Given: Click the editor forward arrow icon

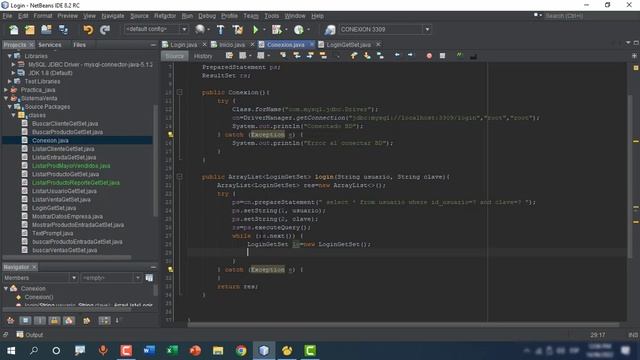Looking at the screenshot, I should (410, 55).
